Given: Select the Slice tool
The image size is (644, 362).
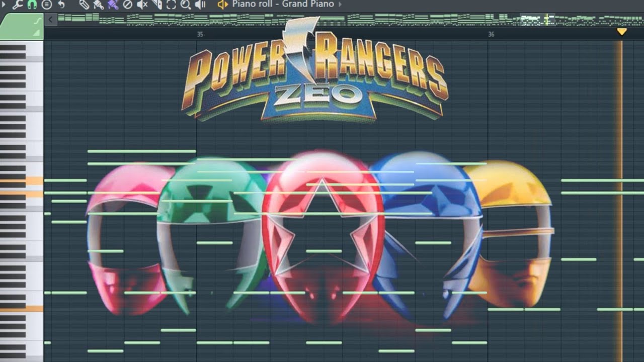Looking at the screenshot, I should point(157,5).
